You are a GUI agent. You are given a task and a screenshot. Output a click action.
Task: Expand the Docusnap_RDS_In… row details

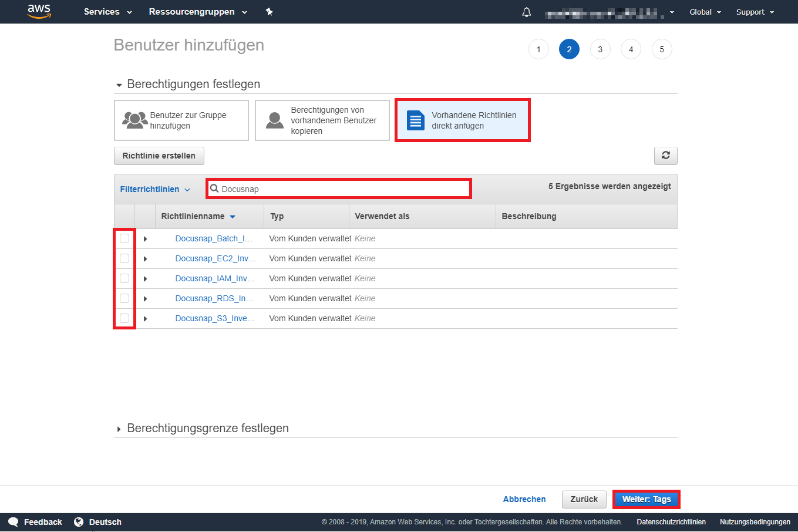(145, 299)
